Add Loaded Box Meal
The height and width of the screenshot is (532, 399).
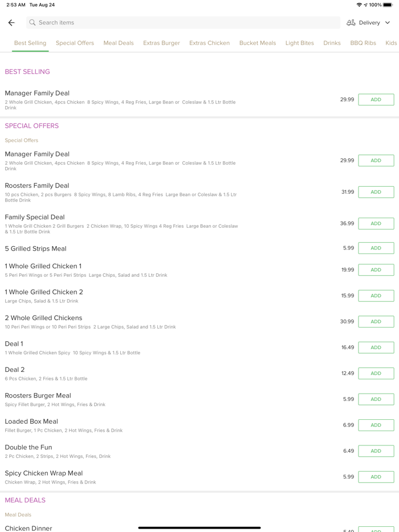click(x=376, y=425)
